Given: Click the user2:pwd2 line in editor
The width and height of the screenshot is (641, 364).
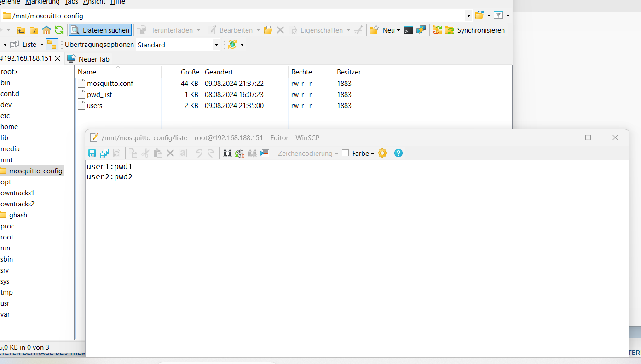Looking at the screenshot, I should tap(110, 176).
